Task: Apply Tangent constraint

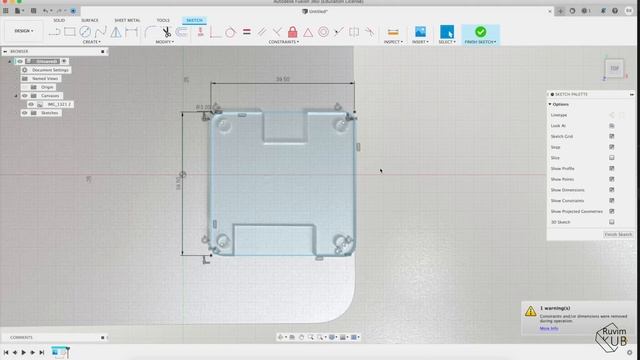Action: click(x=231, y=32)
